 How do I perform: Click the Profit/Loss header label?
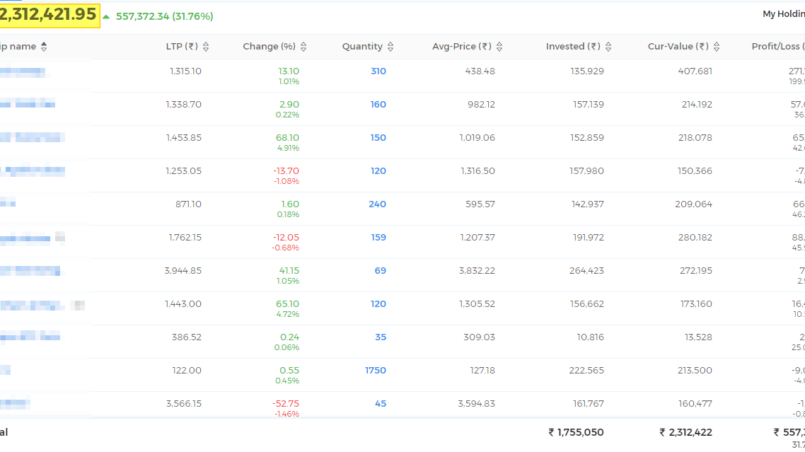pyautogui.click(x=778, y=47)
